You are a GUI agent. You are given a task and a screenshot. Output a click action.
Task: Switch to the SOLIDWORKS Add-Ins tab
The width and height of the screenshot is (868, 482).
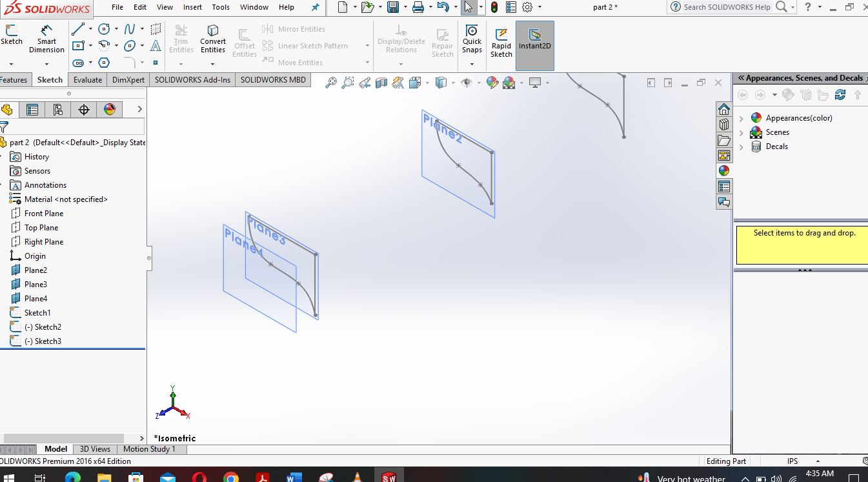point(192,79)
